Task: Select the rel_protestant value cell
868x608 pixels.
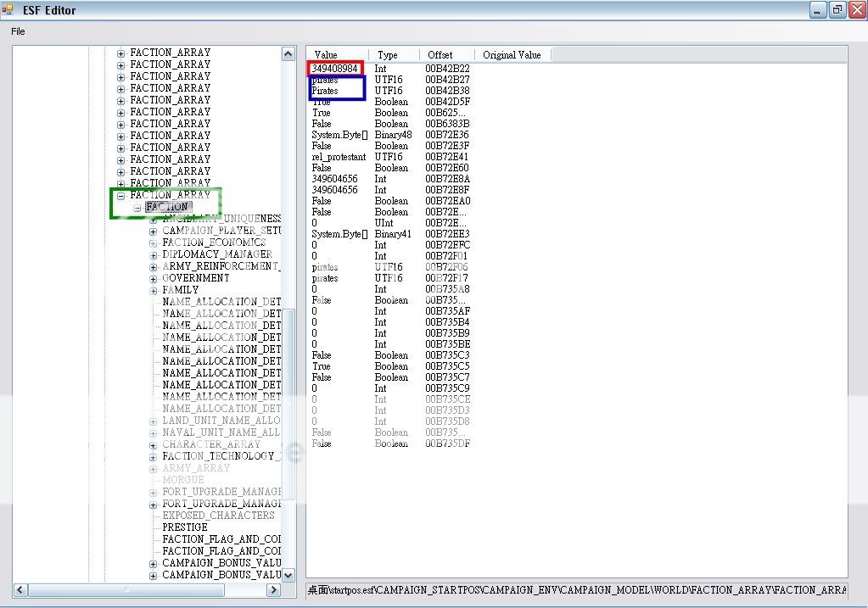Action: [x=339, y=157]
